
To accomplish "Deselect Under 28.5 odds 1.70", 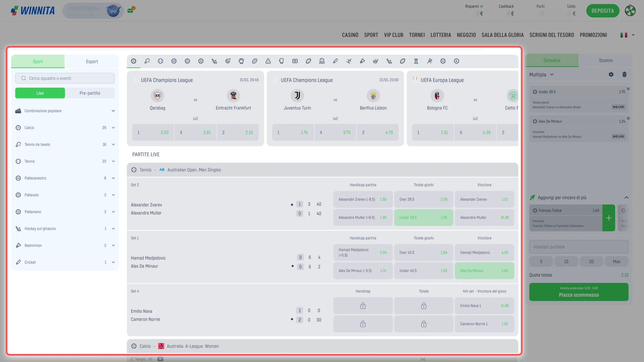I will (424, 218).
